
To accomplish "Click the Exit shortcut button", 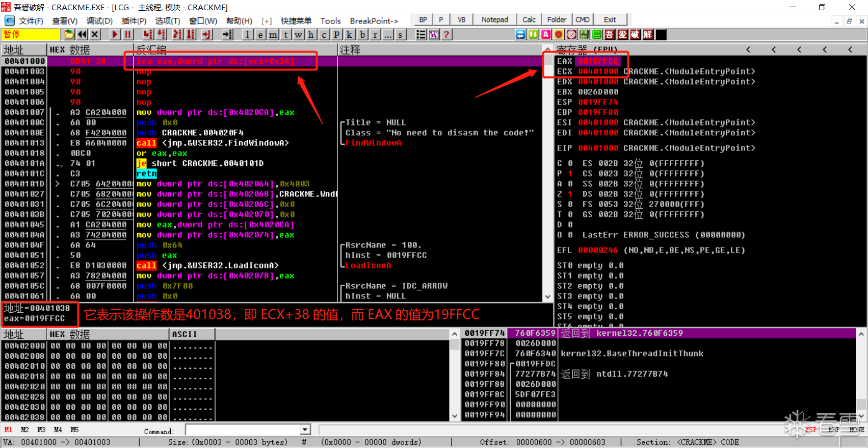I will pyautogui.click(x=610, y=20).
